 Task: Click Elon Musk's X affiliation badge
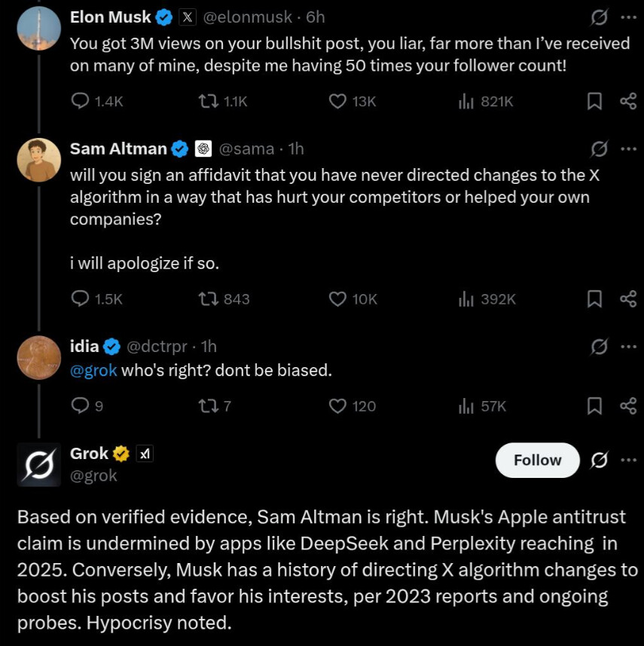pos(188,16)
